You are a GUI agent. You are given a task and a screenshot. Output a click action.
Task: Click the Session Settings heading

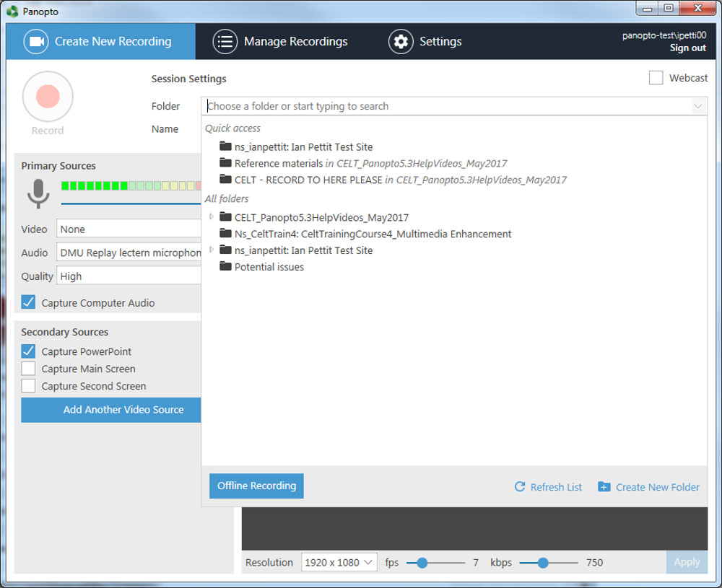(x=188, y=79)
